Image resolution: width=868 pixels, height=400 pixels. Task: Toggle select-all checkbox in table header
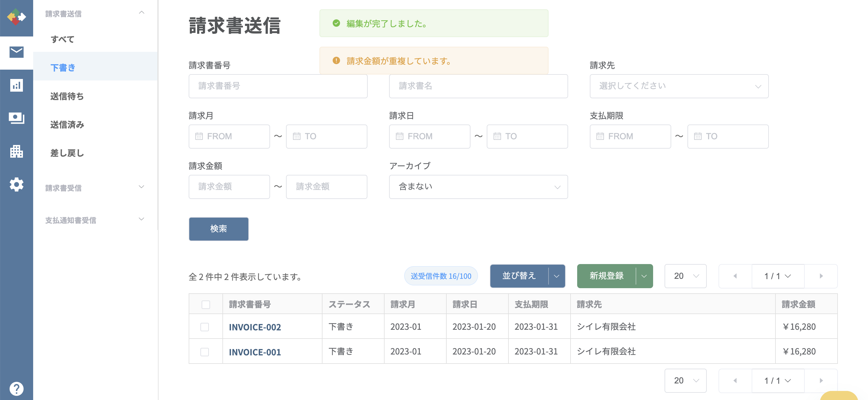206,304
